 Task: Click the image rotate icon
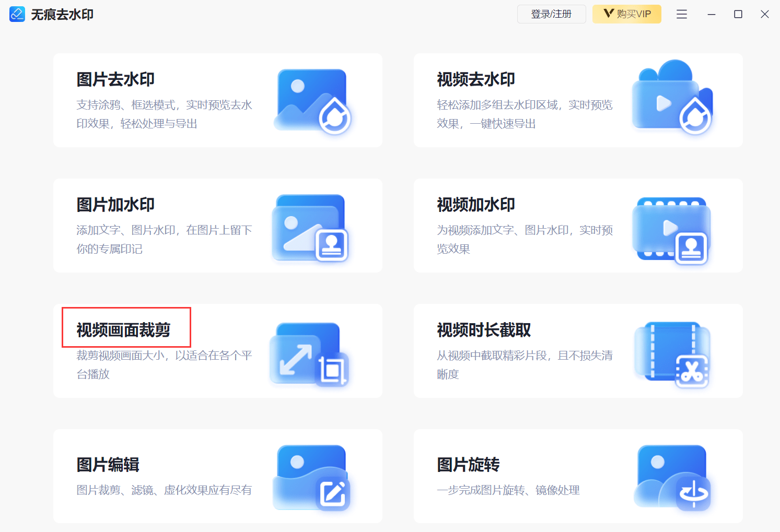(x=672, y=478)
